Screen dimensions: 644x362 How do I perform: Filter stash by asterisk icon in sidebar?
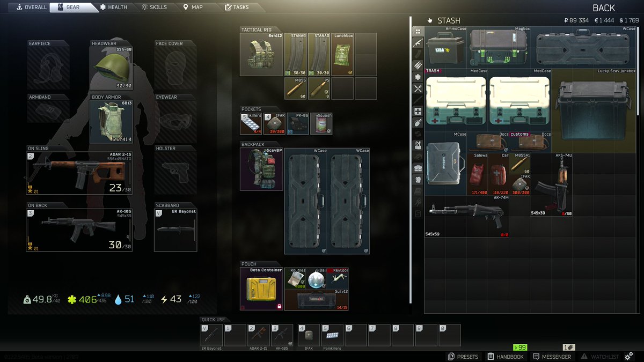click(x=418, y=77)
